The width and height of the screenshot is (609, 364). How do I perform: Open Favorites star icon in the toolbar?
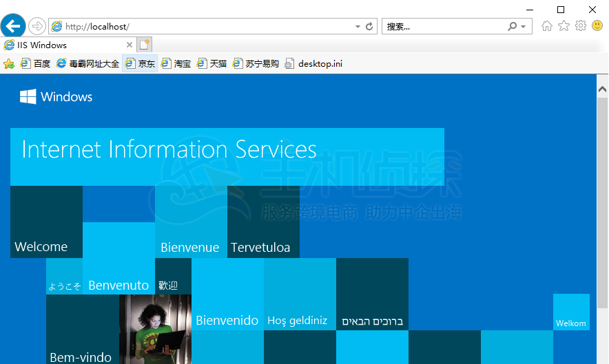(x=564, y=26)
